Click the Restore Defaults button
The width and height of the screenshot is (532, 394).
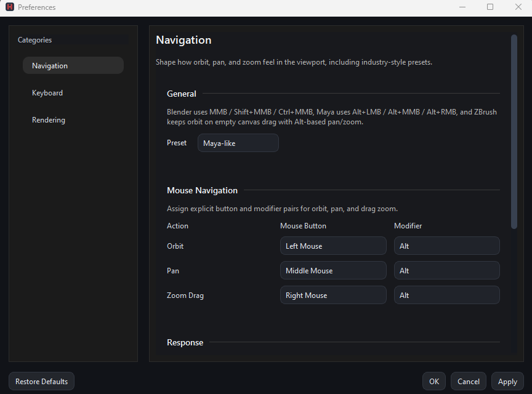point(41,381)
